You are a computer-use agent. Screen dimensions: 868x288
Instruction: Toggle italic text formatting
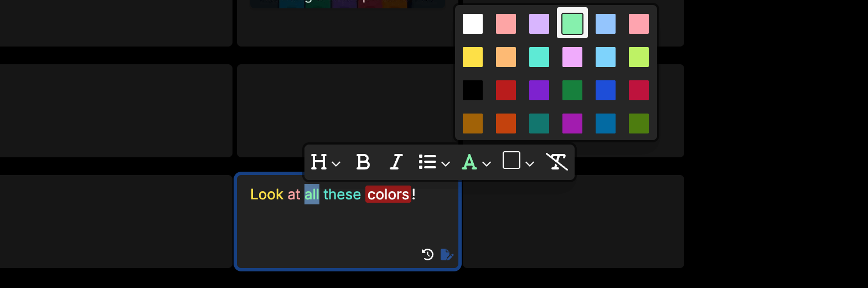(x=395, y=162)
